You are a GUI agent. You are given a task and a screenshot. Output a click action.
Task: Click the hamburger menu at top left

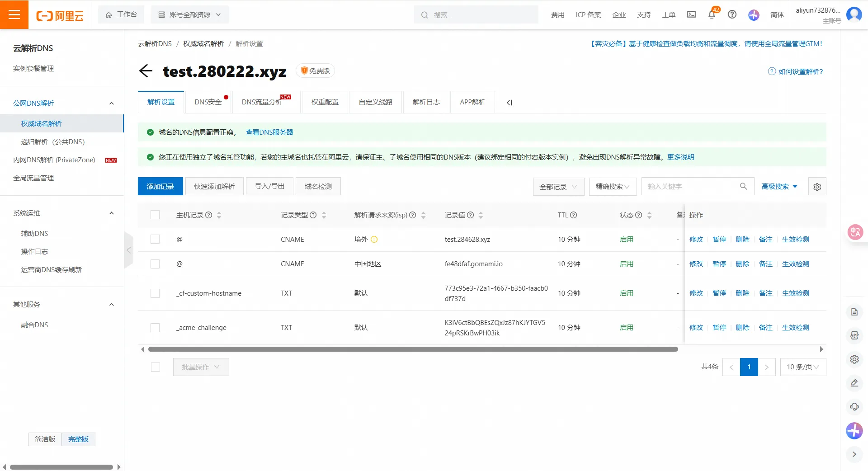click(14, 14)
